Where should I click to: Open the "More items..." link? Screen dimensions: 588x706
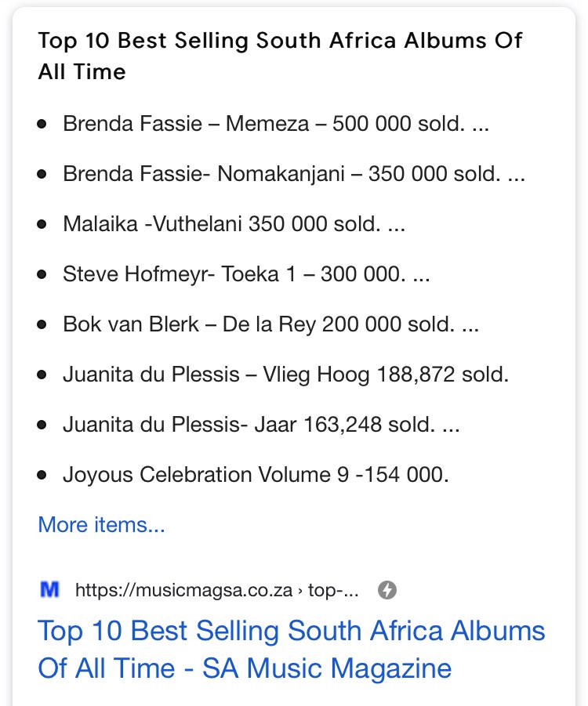[x=101, y=524]
